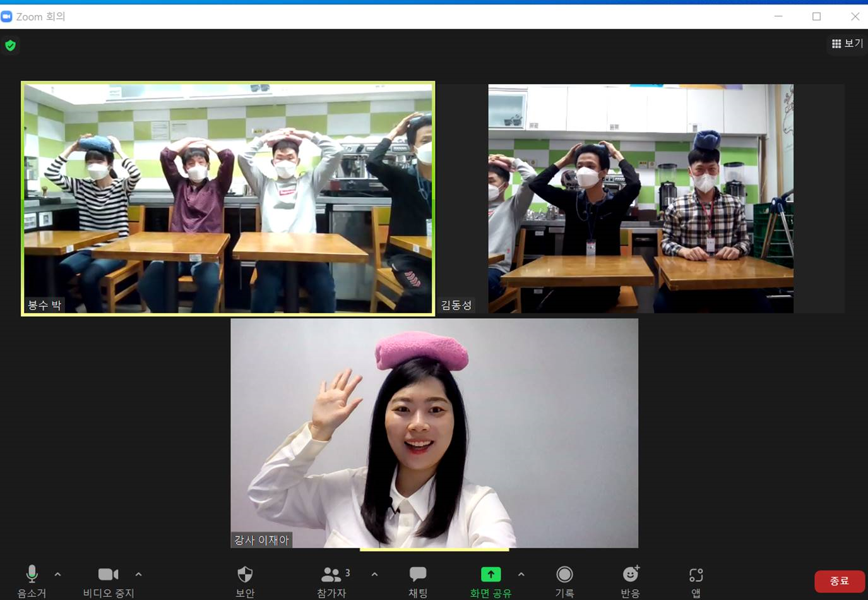This screenshot has height=600, width=868.
Task: Click the name label 강사 이재아
Action: 261,540
